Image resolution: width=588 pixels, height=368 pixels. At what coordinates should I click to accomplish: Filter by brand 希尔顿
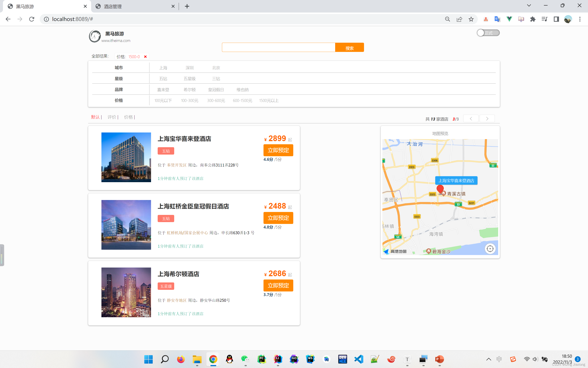(x=189, y=90)
